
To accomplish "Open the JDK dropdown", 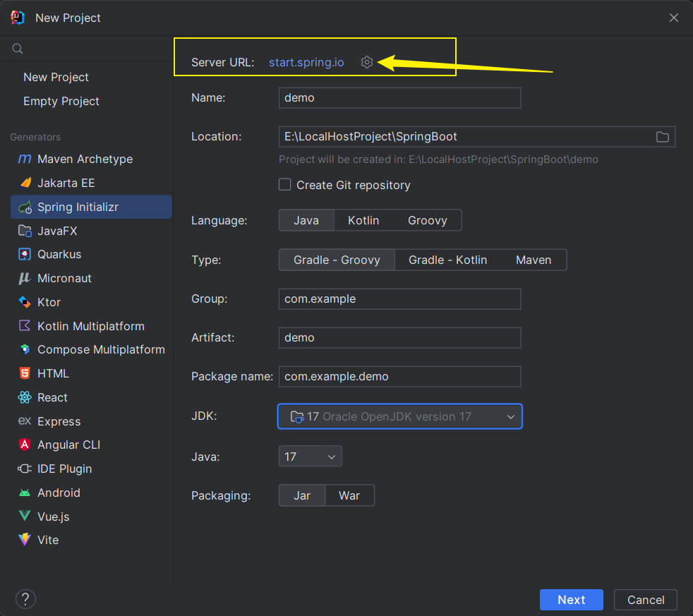I will pos(400,416).
